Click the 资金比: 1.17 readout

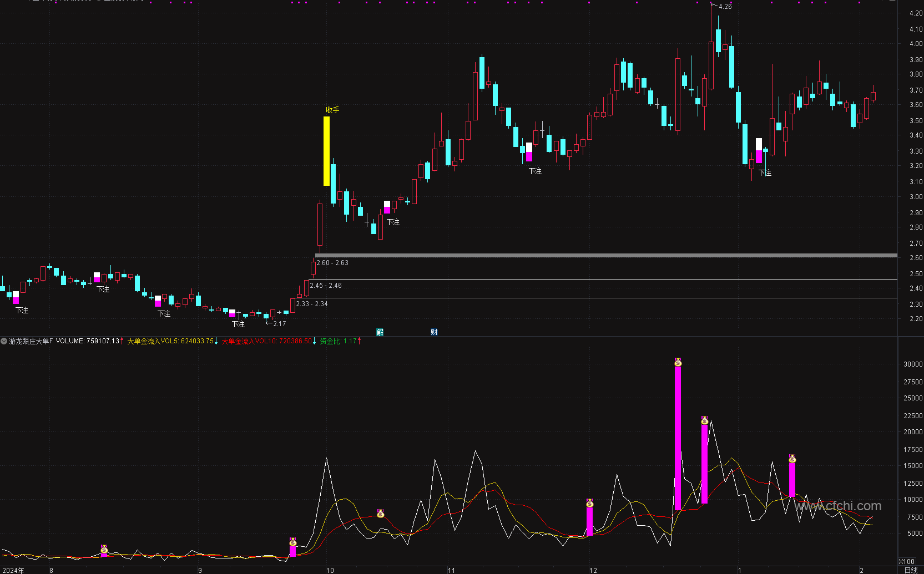click(338, 341)
